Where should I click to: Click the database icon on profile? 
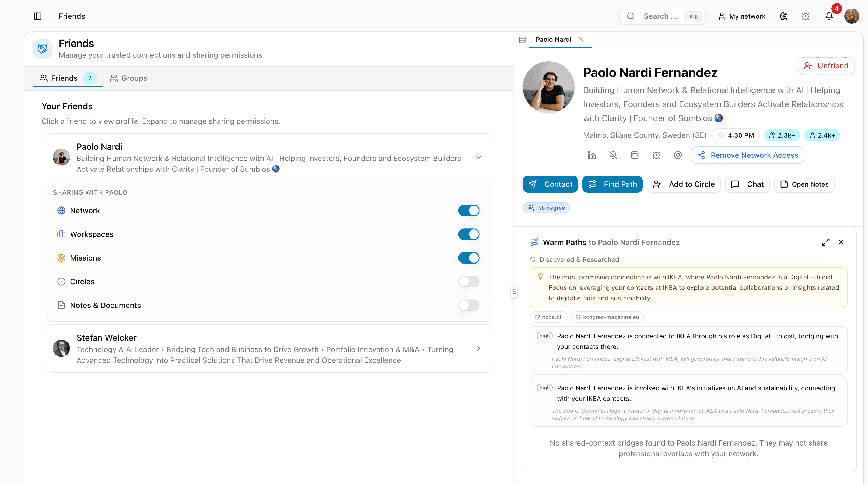635,155
